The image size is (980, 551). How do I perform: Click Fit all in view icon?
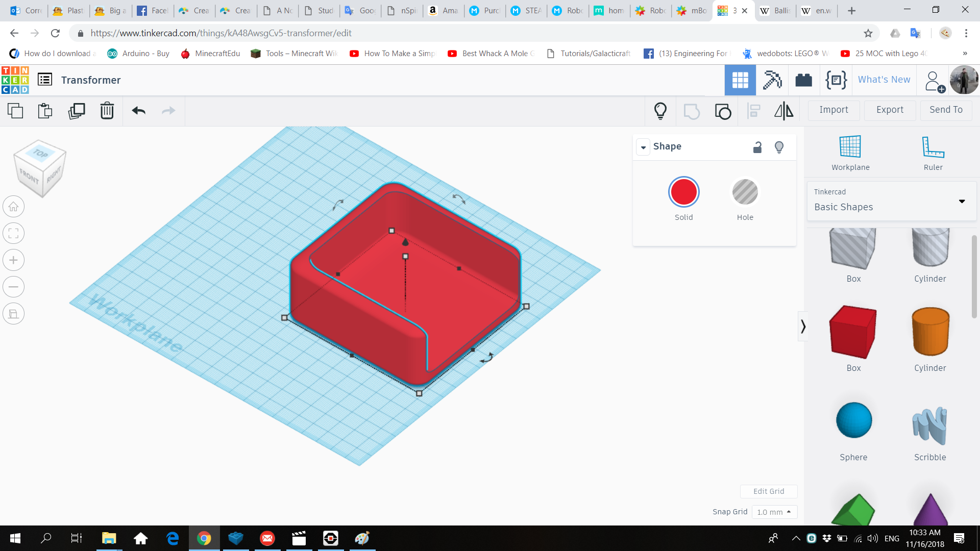tap(14, 234)
